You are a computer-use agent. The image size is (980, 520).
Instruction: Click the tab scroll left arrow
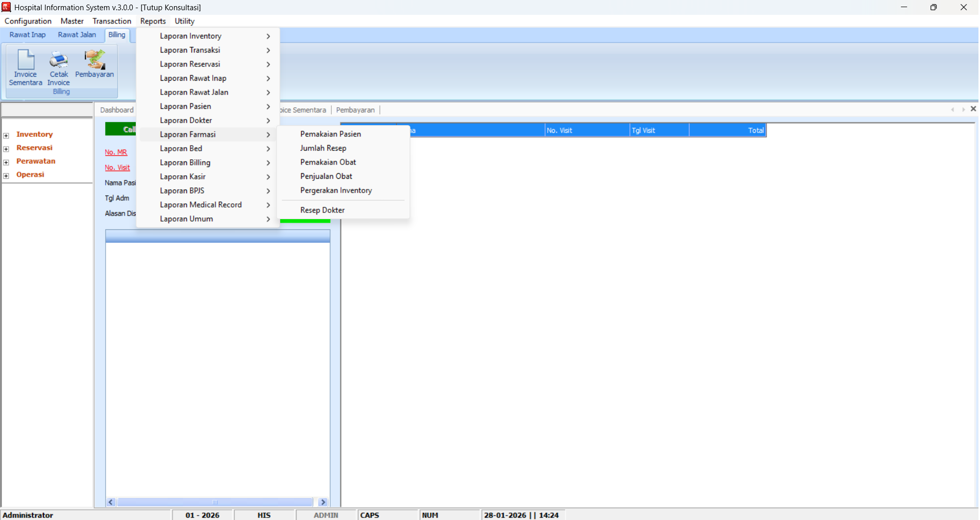952,109
